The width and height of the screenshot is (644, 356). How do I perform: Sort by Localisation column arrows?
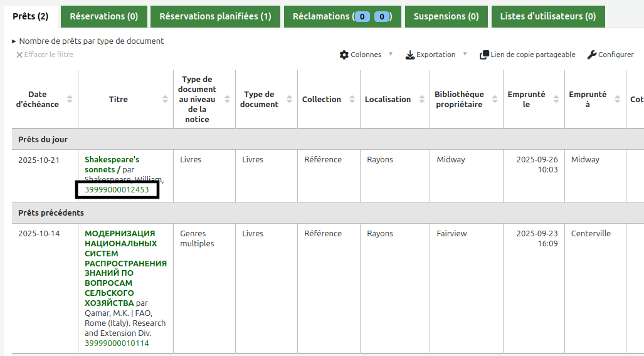[x=422, y=99]
